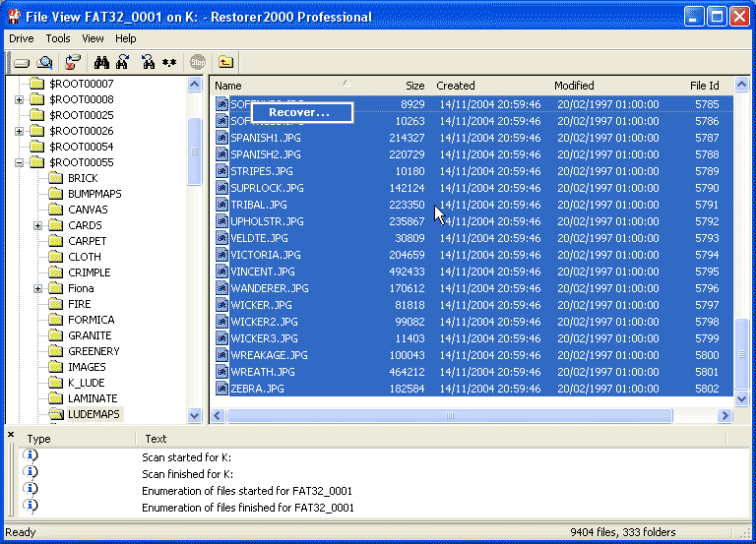Close the log pane with the X
This screenshot has height=544, width=756.
11,435
